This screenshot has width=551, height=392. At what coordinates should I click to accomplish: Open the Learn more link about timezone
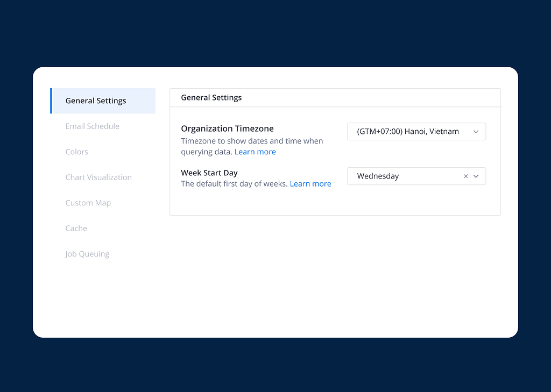255,152
